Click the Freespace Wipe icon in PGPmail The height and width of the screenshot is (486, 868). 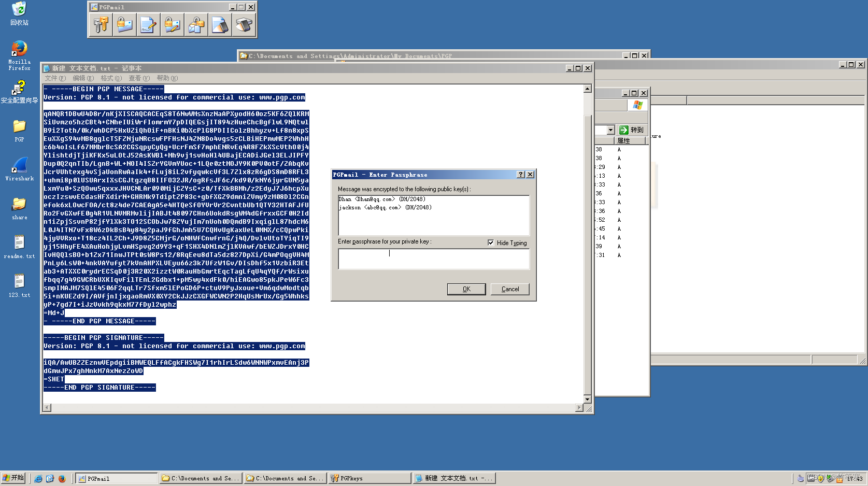point(244,25)
